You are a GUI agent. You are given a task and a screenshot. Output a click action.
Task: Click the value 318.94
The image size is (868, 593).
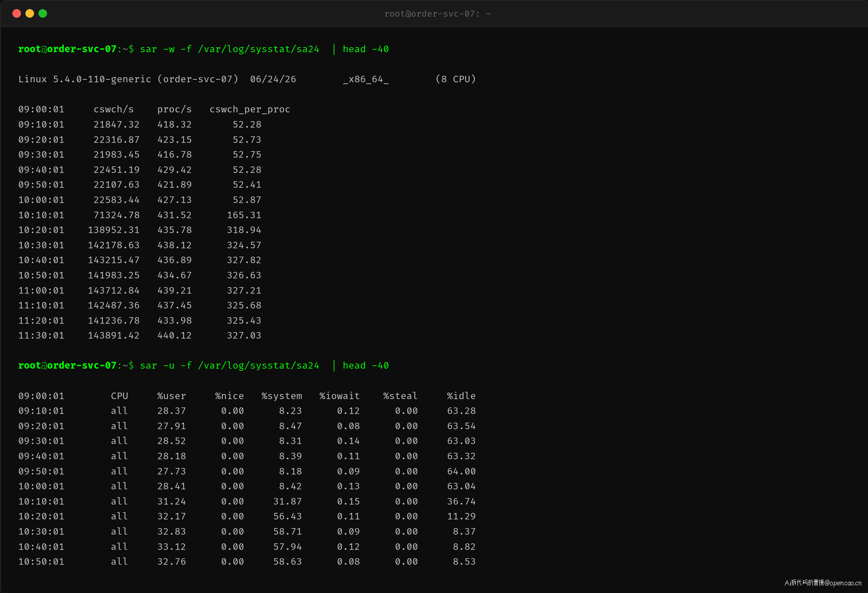244,230
